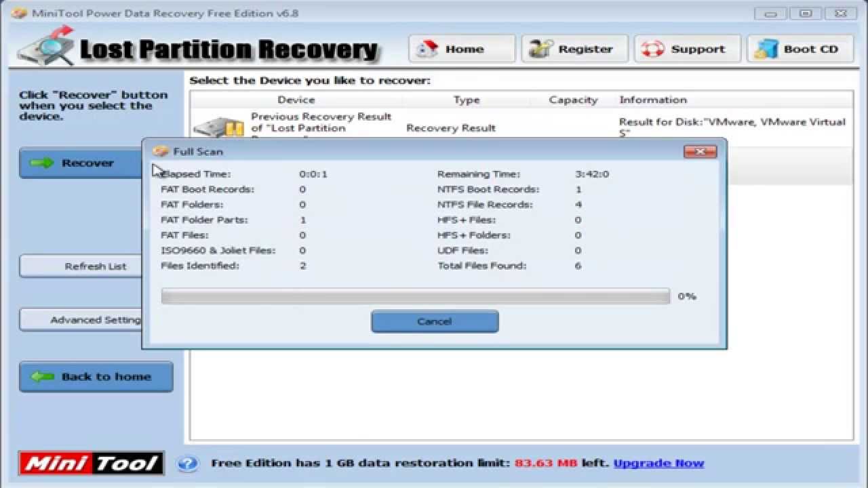Select the drive icon of Previous Recovery Result
This screenshot has height=488, width=868.
pyautogui.click(x=218, y=127)
